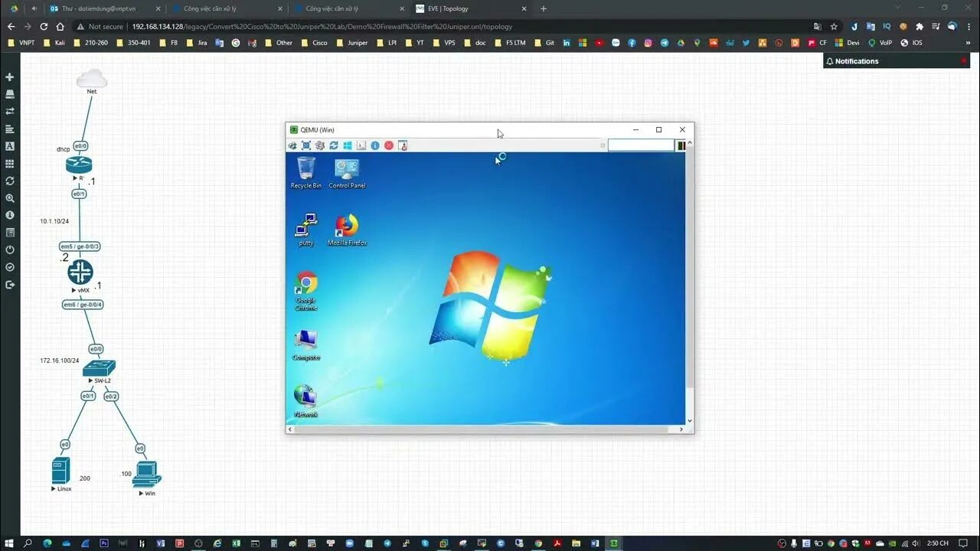
Task: Bookmark this page with the star icon
Action: (x=834, y=26)
